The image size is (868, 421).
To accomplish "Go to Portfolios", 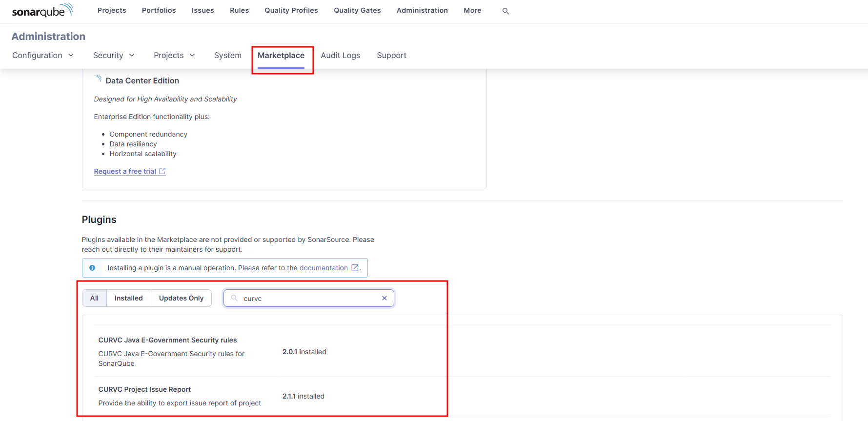I will tap(159, 10).
